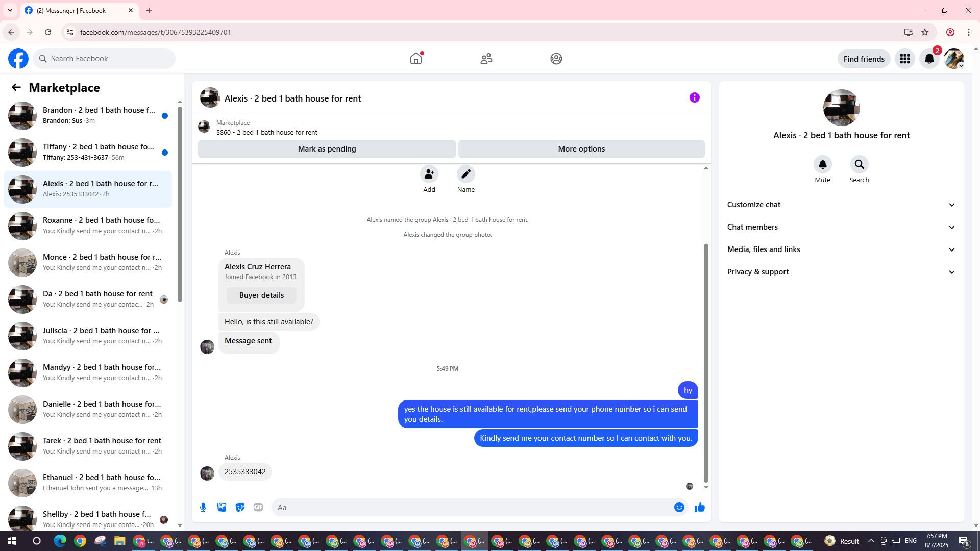The width and height of the screenshot is (980, 551).
Task: Open tab search dropdown arrow
Action: [x=10, y=10]
